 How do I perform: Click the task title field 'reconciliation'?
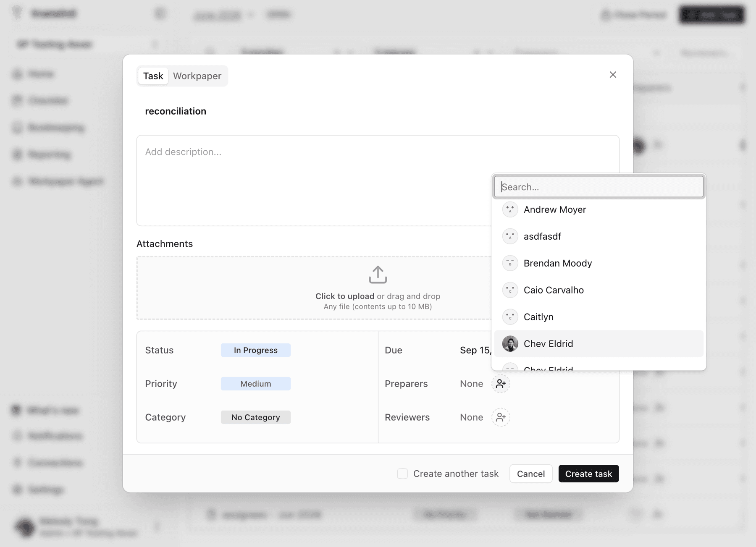tap(176, 111)
